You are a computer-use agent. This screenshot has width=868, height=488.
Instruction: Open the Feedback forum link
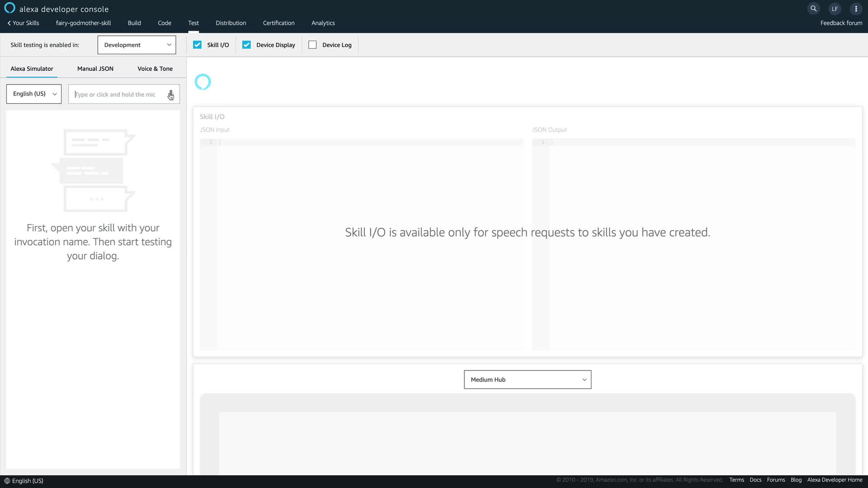[x=841, y=23]
